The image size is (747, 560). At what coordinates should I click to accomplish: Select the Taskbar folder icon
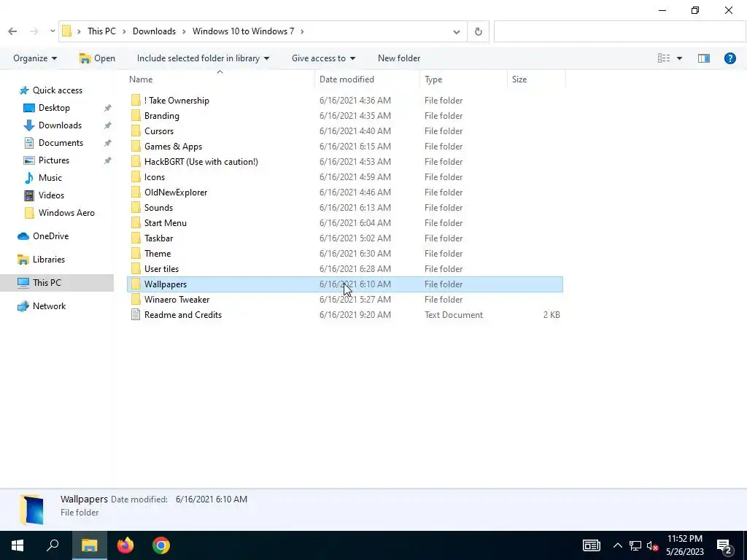click(136, 238)
